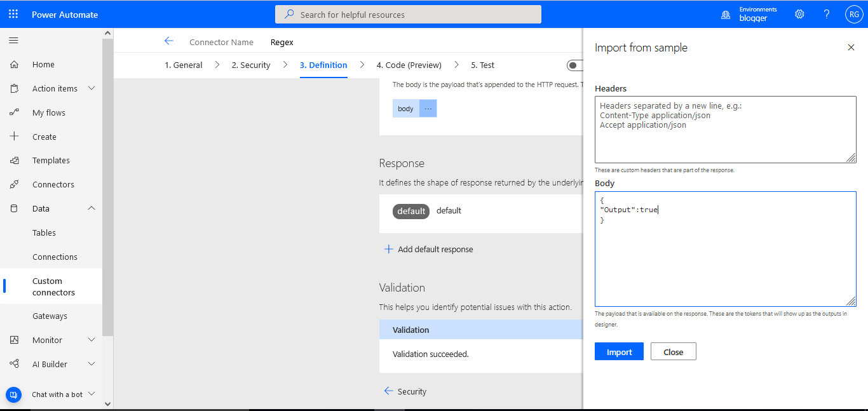Click the Data database icon
Image resolution: width=868 pixels, height=411 pixels.
point(15,208)
